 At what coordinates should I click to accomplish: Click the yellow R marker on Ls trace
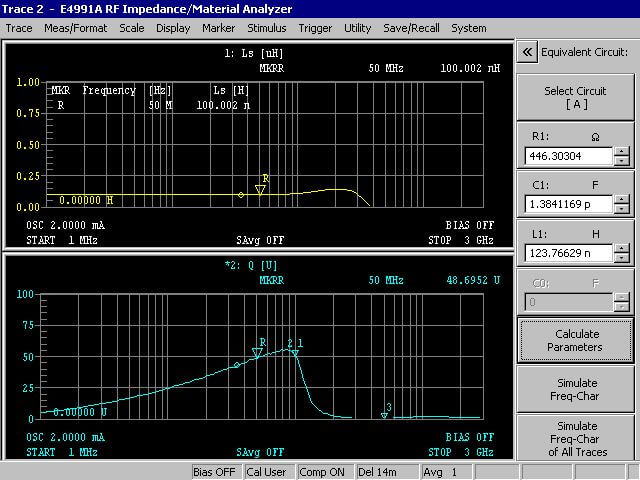click(x=260, y=189)
